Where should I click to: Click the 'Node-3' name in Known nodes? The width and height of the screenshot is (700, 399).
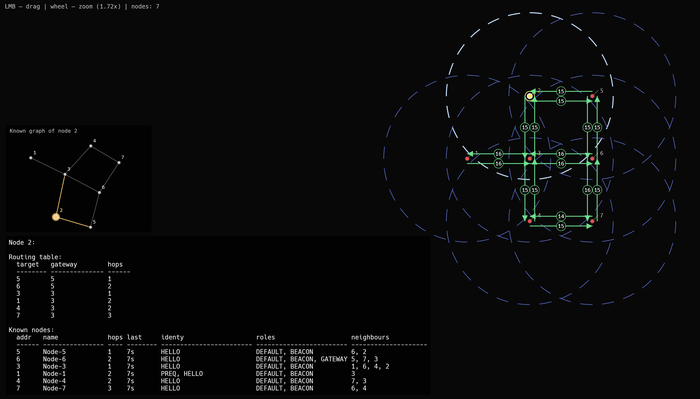click(54, 366)
